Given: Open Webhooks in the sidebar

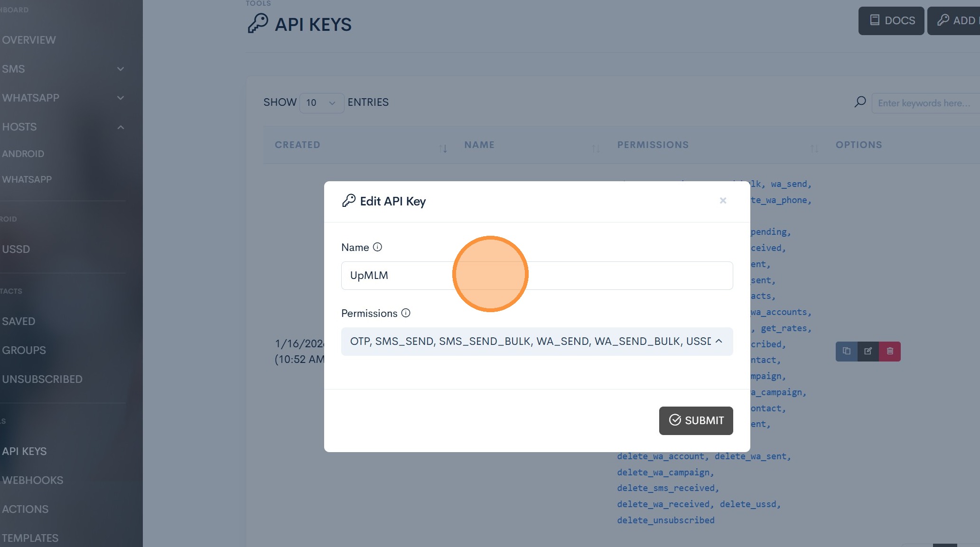Looking at the screenshot, I should click(x=32, y=481).
